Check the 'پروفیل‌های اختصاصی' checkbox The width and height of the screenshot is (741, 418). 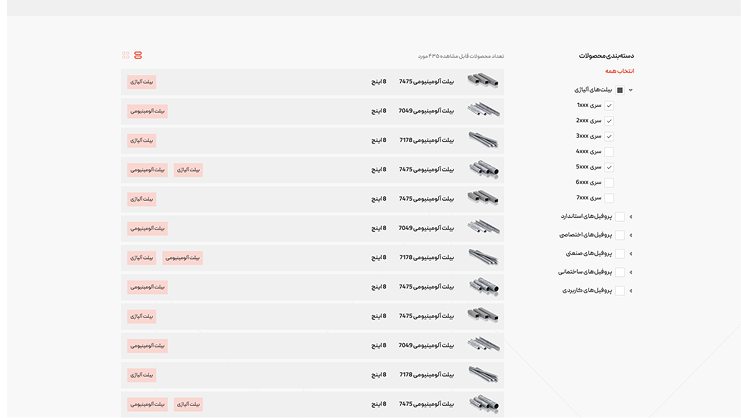620,235
